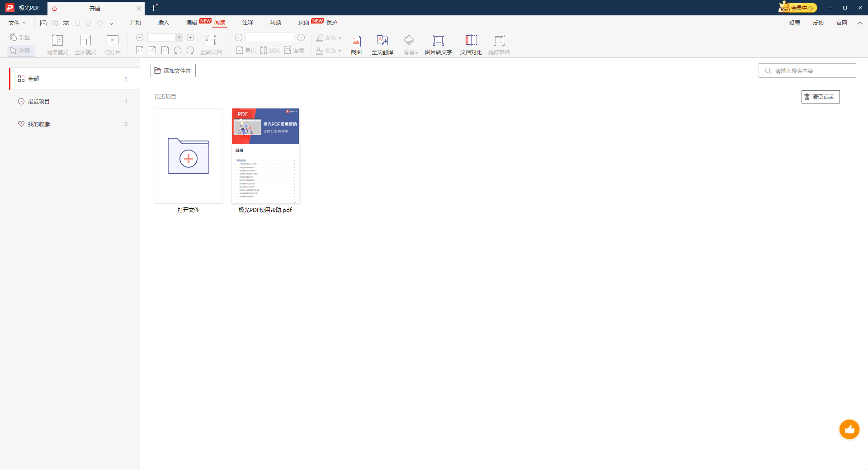Click the actual size 1:1 icon
Image resolution: width=868 pixels, height=470 pixels.
140,50
